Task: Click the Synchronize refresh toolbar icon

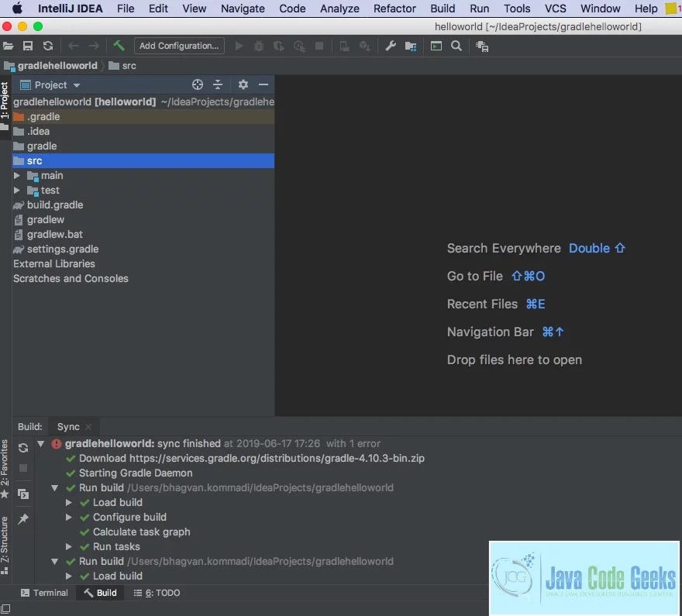Action: pyautogui.click(x=48, y=46)
